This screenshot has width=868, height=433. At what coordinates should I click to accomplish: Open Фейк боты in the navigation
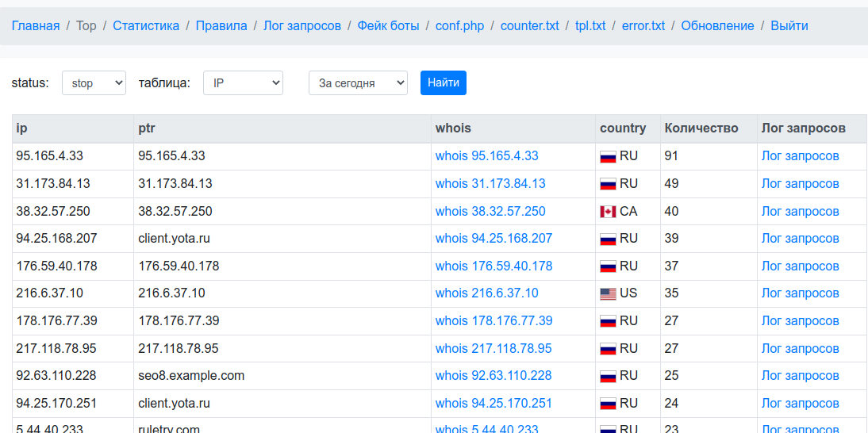pyautogui.click(x=388, y=26)
